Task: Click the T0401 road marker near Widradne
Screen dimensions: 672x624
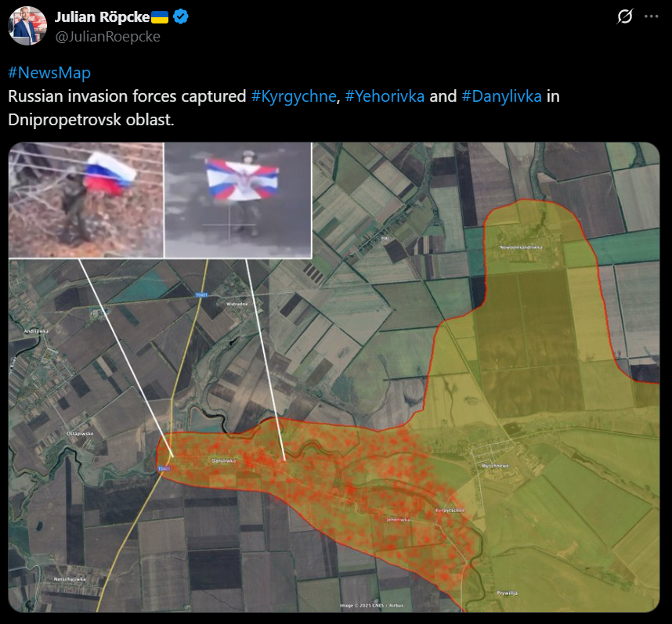Action: point(201,295)
